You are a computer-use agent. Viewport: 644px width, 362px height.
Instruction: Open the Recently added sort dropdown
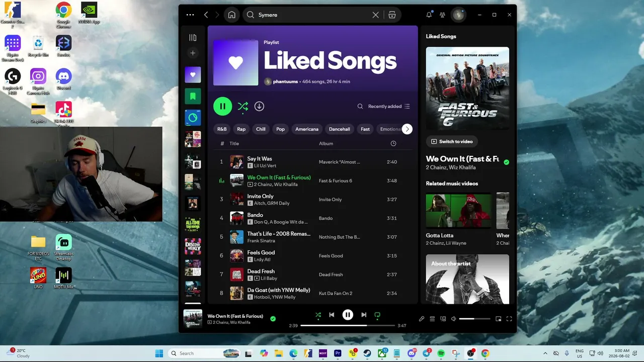coord(389,107)
